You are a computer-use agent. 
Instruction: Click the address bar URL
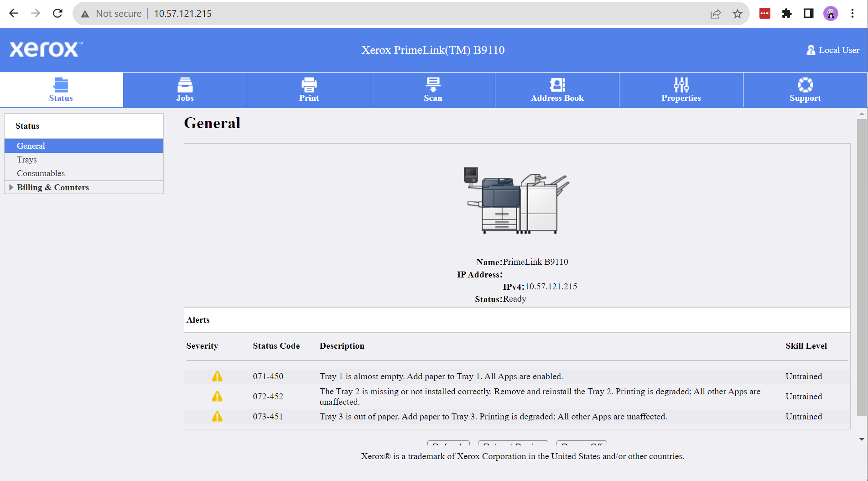tap(183, 14)
